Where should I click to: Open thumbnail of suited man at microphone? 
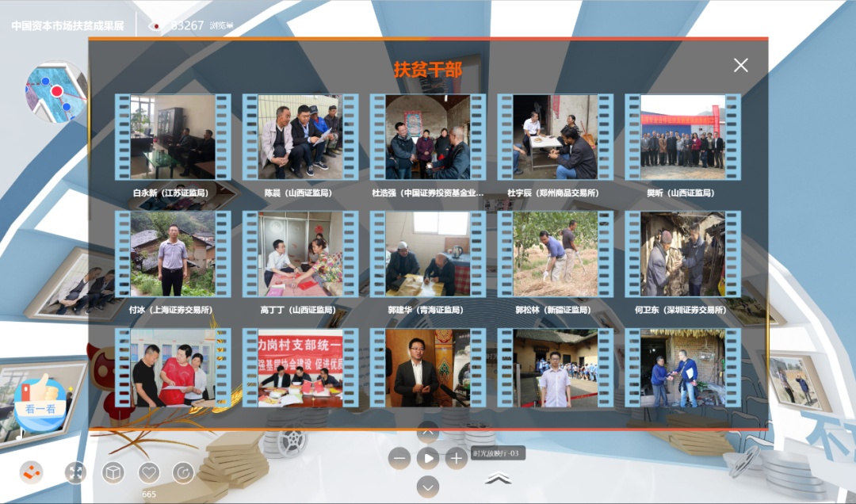428,368
